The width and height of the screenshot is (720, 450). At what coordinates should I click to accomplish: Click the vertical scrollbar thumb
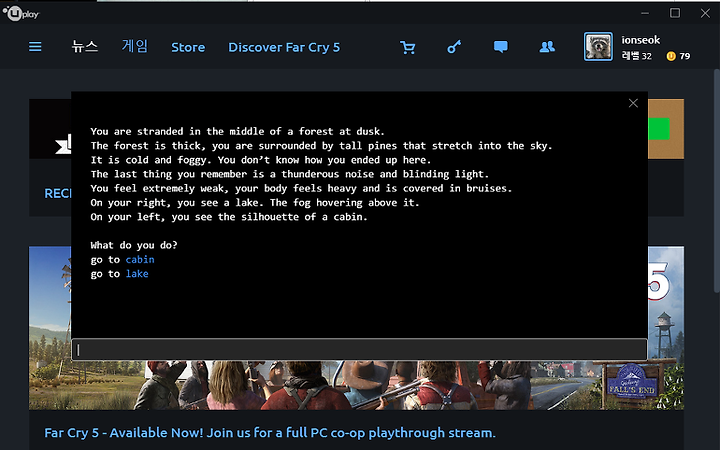tap(717, 180)
